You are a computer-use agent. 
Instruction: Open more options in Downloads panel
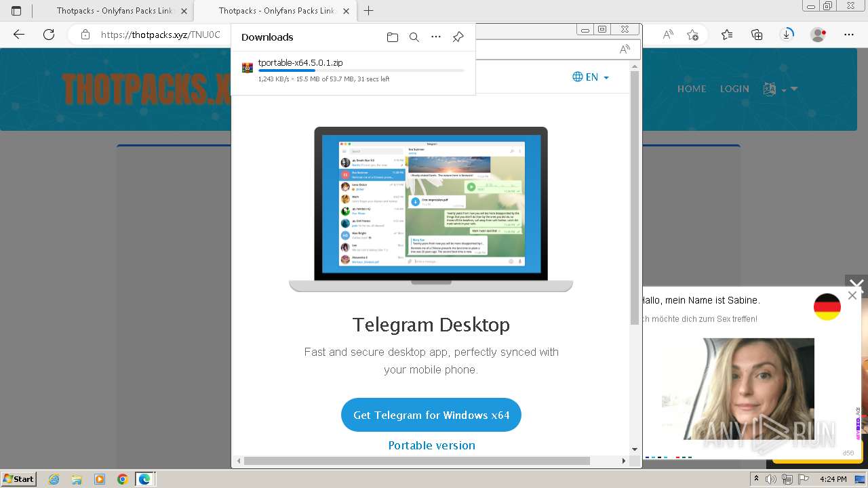click(x=436, y=37)
